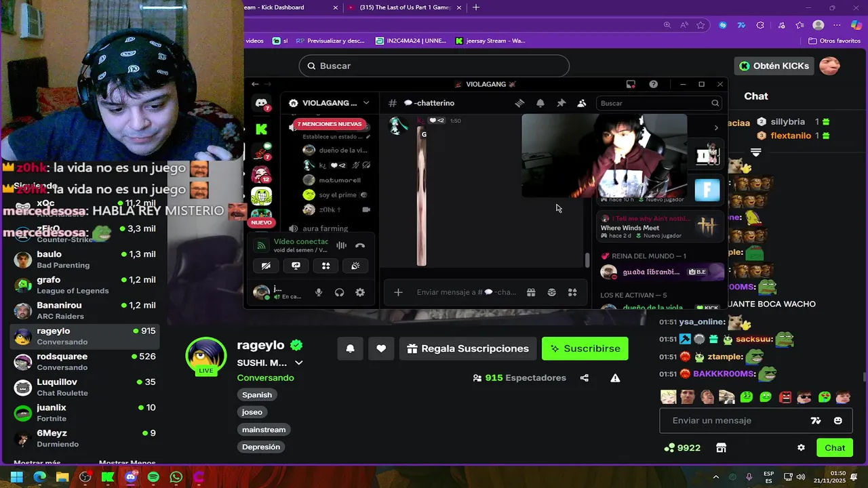
Task: Search Kick with the Buscar bar
Action: (x=434, y=66)
